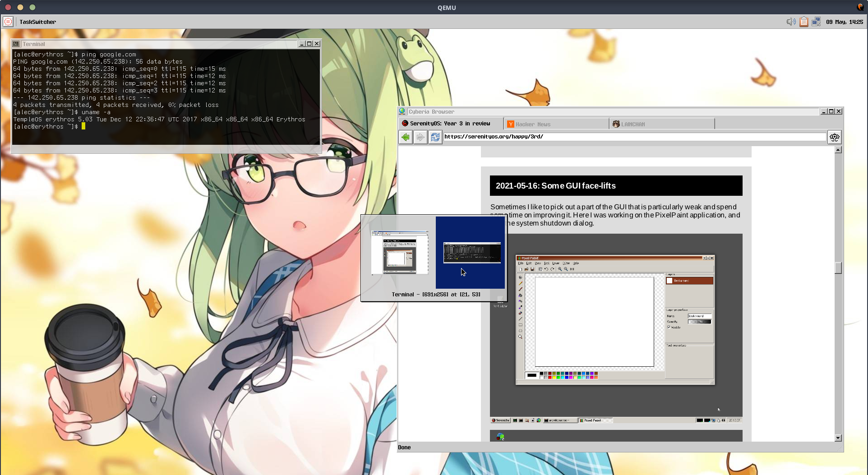Open the system menu icon at top-left
The image size is (868, 475).
click(x=8, y=22)
